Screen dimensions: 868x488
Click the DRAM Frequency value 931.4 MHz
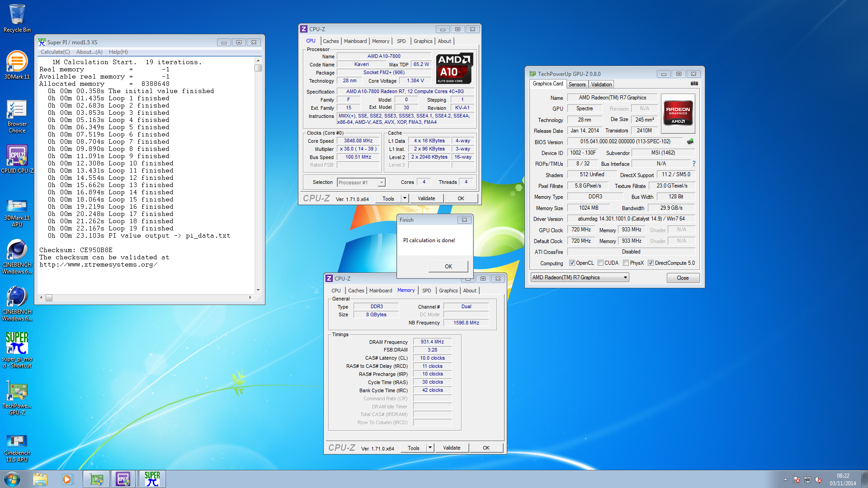point(432,342)
